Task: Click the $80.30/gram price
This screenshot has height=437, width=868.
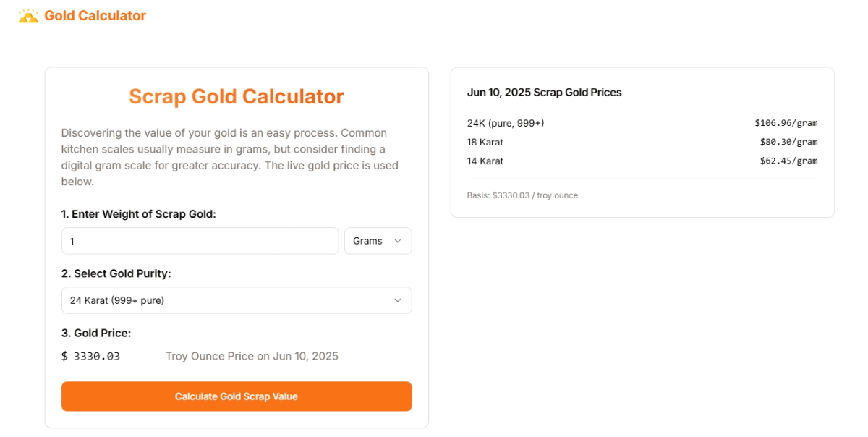Action: click(x=788, y=142)
